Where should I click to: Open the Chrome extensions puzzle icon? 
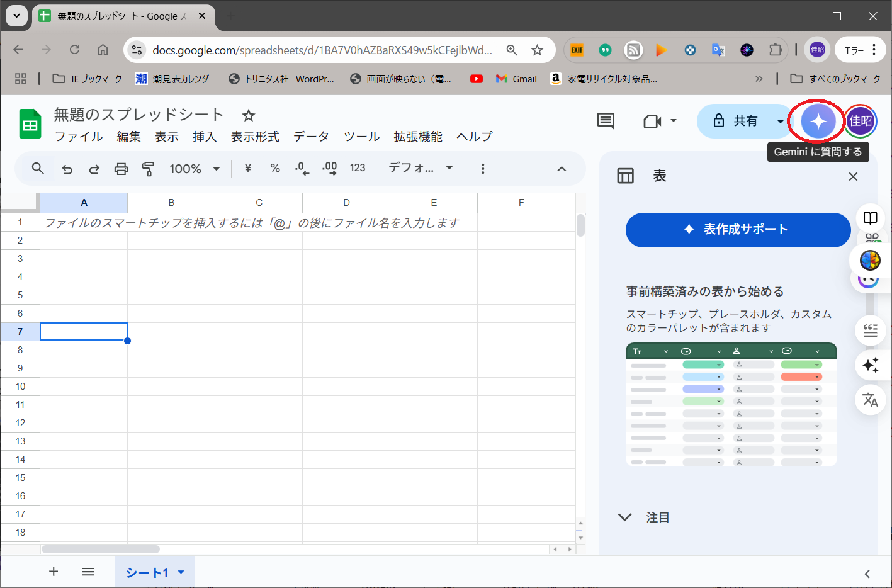pos(776,50)
